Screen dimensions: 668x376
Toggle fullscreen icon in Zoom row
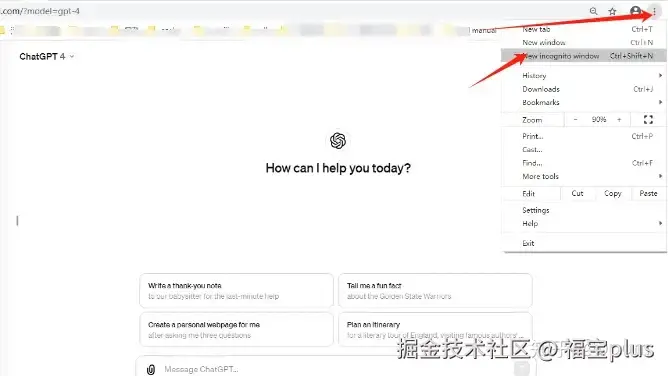coord(648,120)
